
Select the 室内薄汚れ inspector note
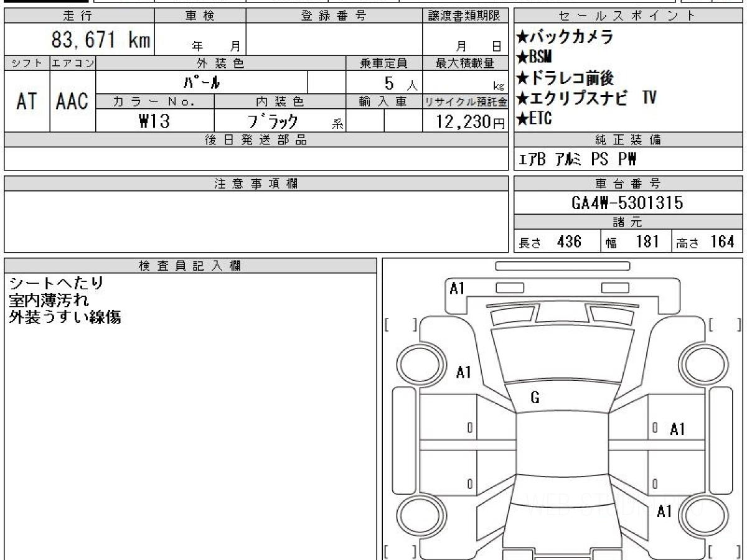tap(49, 300)
